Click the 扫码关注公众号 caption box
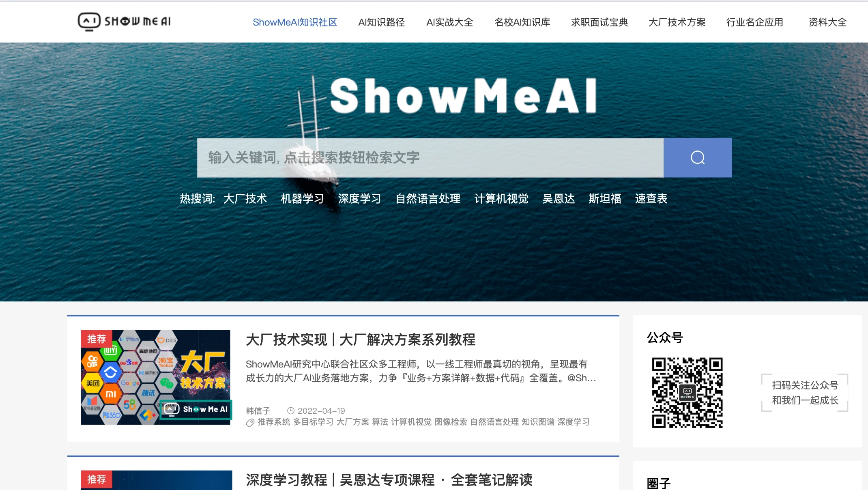Image resolution: width=868 pixels, height=490 pixels. tap(805, 393)
